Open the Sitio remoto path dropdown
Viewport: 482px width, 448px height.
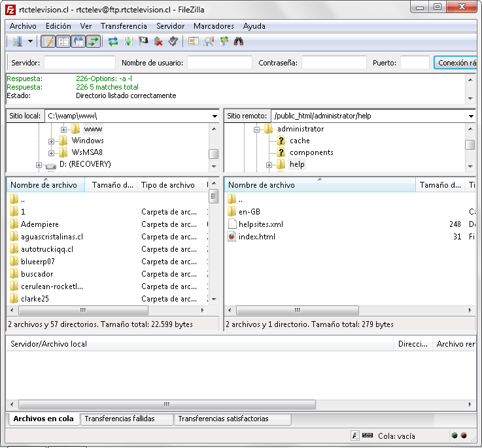coord(471,116)
